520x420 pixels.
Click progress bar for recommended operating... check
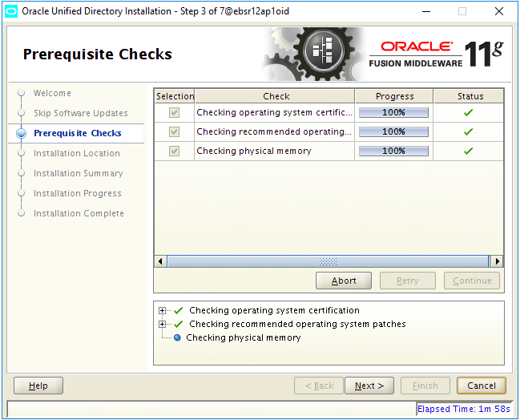393,132
